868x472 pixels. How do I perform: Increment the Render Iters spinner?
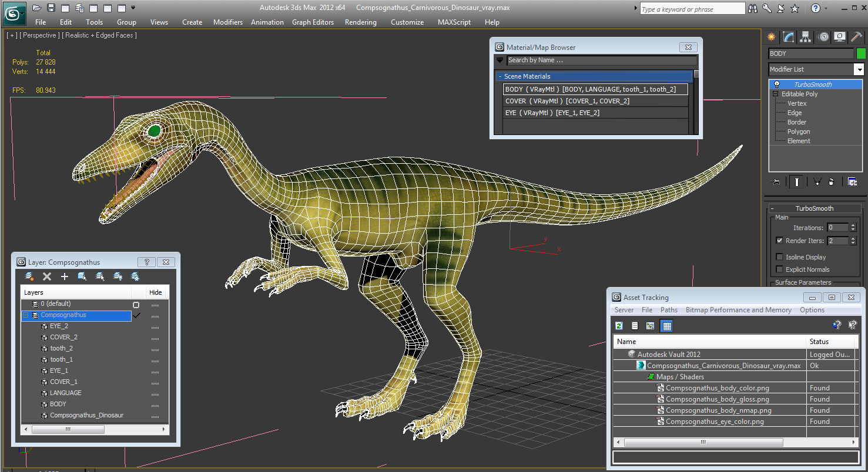[854, 238]
